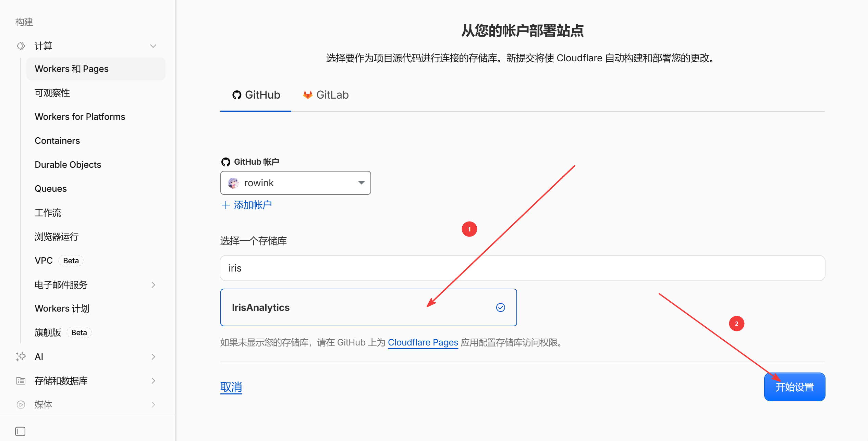
Task: Click GitHub icon beside account label
Action: coord(225,162)
